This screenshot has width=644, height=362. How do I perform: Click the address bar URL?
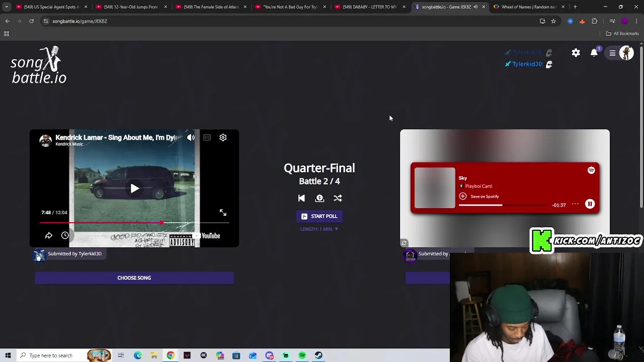click(x=79, y=21)
